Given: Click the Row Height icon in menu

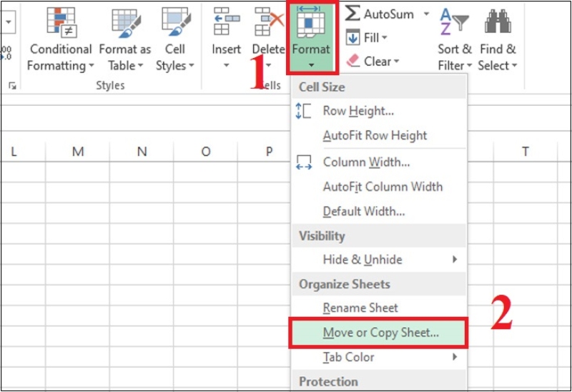Looking at the screenshot, I should [303, 111].
